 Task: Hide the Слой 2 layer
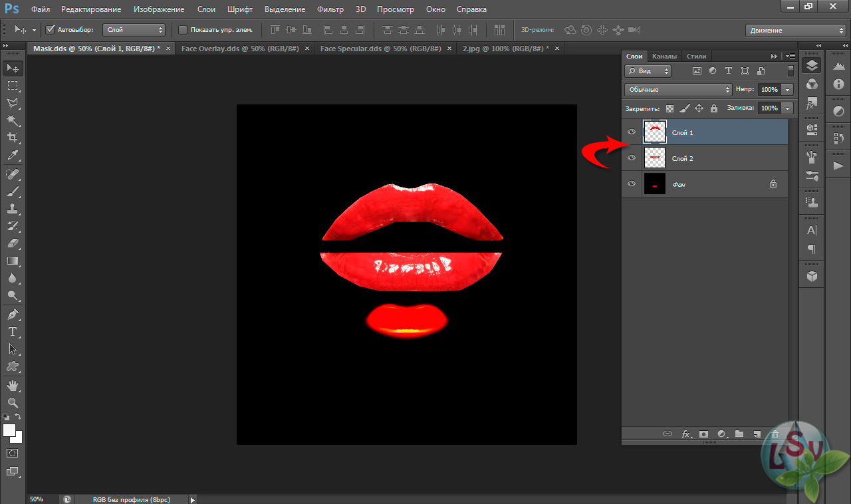pyautogui.click(x=632, y=158)
